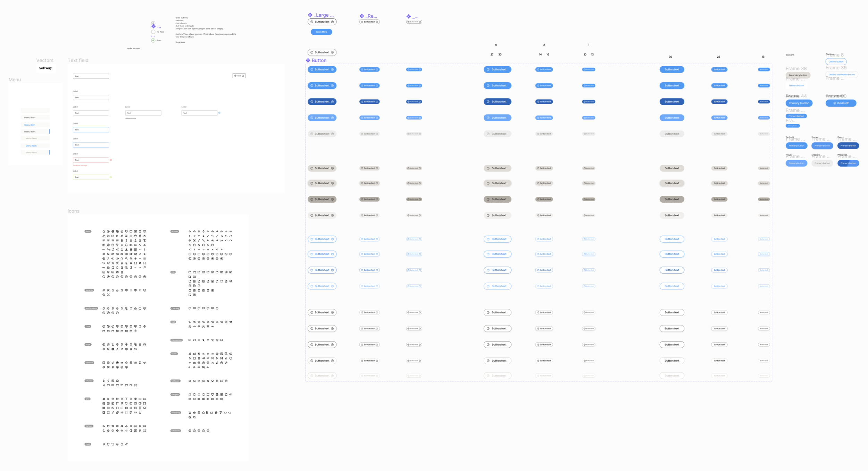Click a left arrow icon in the Arrows section
The height and width of the screenshot is (471, 868).
pos(190,236)
